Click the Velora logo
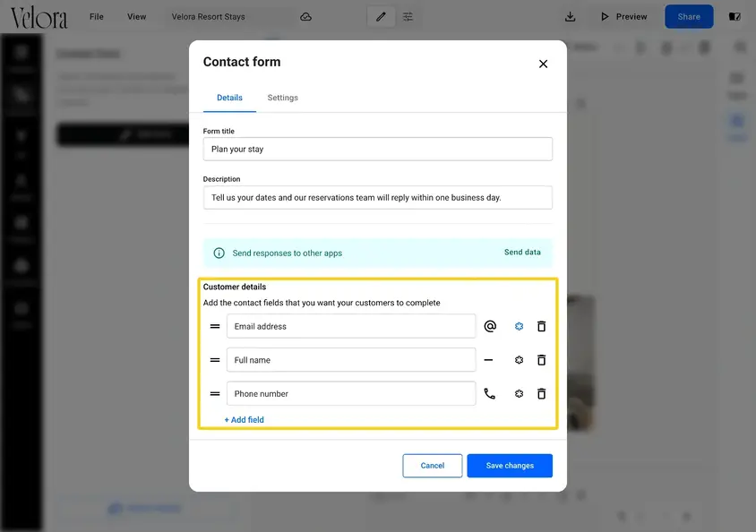This screenshot has width=756, height=532. [x=39, y=18]
